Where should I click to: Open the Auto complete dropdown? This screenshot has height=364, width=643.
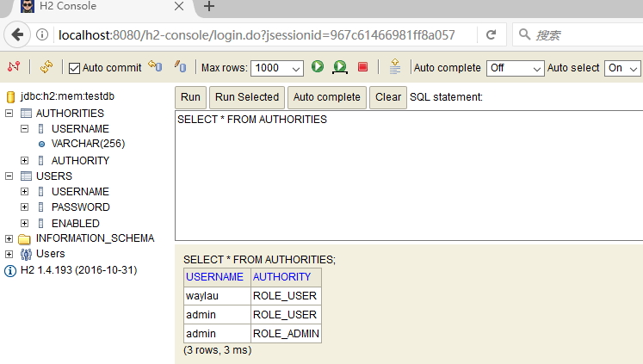point(515,68)
